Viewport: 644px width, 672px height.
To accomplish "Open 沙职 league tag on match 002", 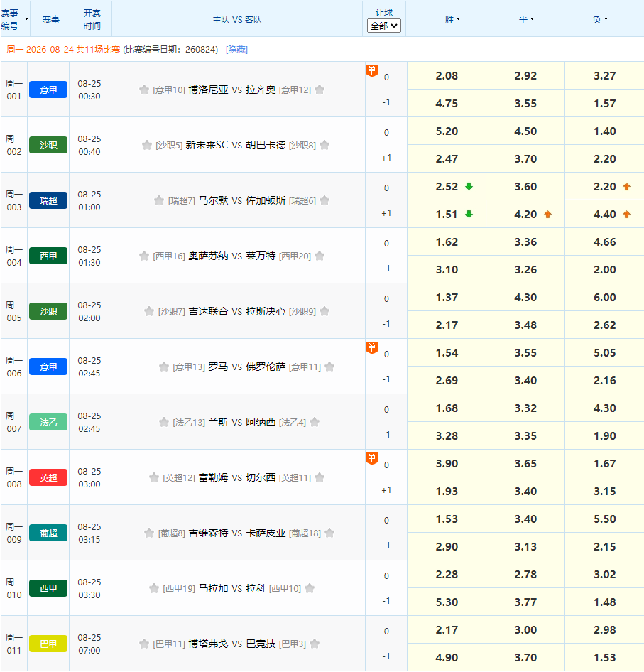I will pos(48,145).
